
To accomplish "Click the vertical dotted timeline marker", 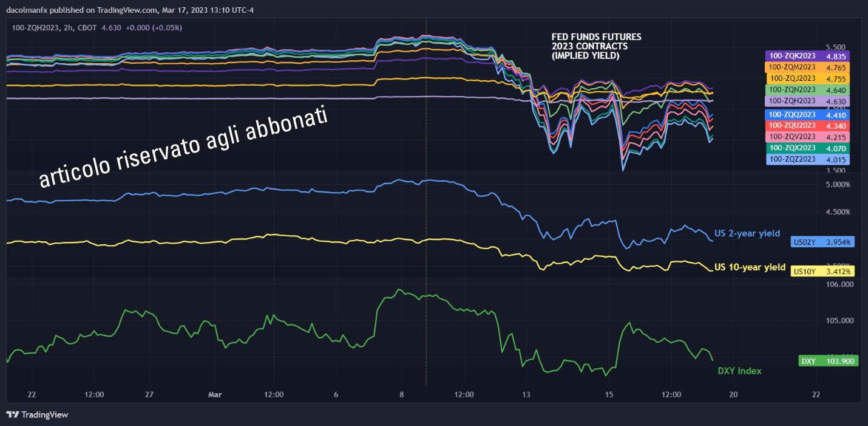I will (x=427, y=213).
